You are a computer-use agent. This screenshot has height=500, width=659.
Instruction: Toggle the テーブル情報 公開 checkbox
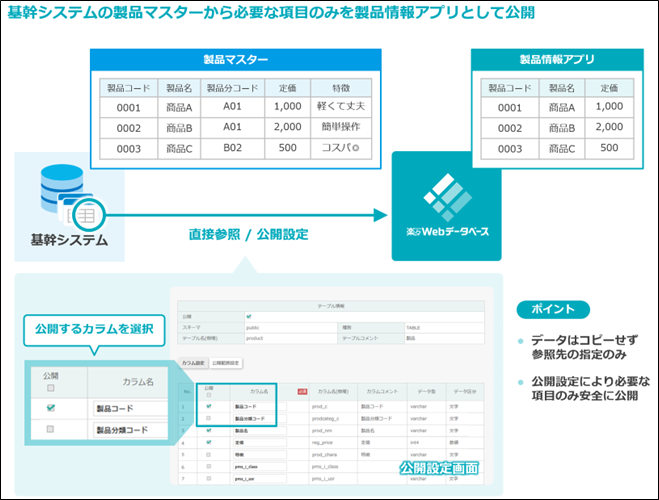tap(249, 316)
